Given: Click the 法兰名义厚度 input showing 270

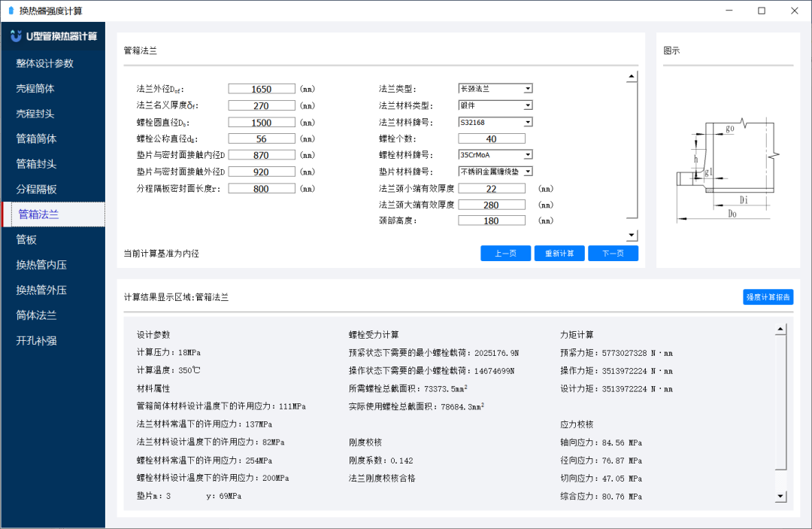Looking at the screenshot, I should tap(262, 105).
